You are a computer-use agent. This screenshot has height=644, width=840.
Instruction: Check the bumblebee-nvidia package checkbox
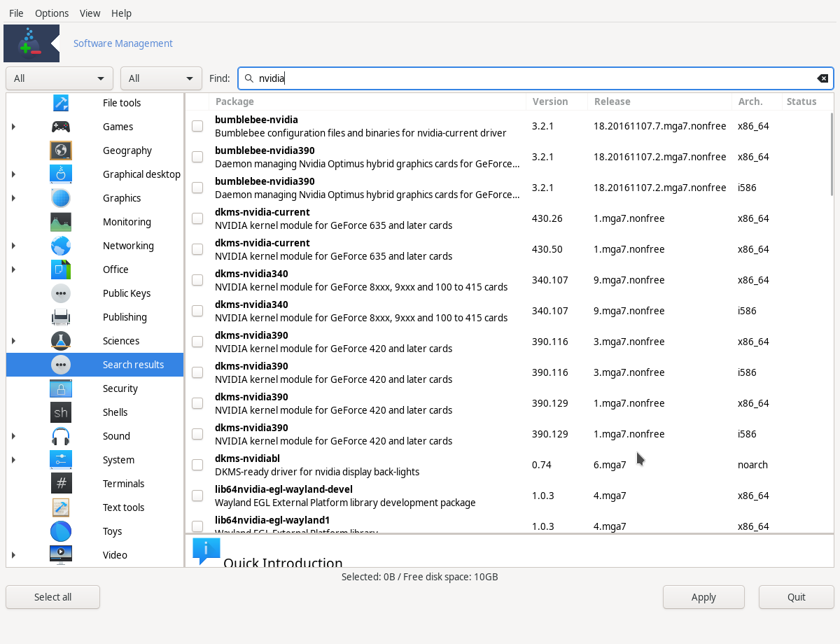point(197,126)
